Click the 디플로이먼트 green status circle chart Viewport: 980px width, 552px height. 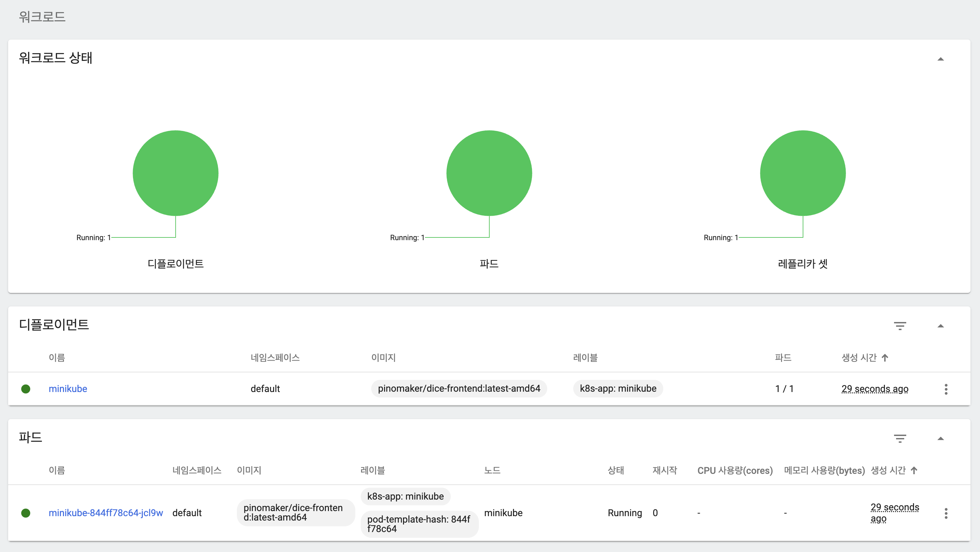click(x=175, y=174)
